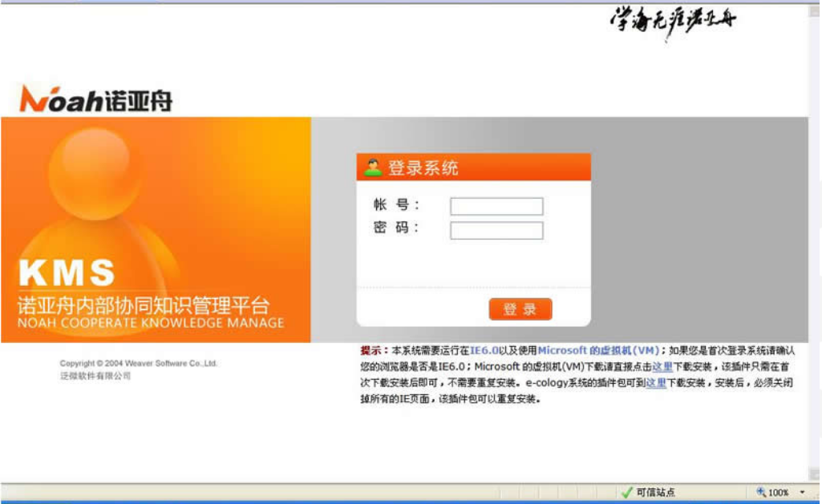Click the Copyright 2004 Weaver Software text
The height and width of the screenshot is (504, 822).
click(139, 363)
